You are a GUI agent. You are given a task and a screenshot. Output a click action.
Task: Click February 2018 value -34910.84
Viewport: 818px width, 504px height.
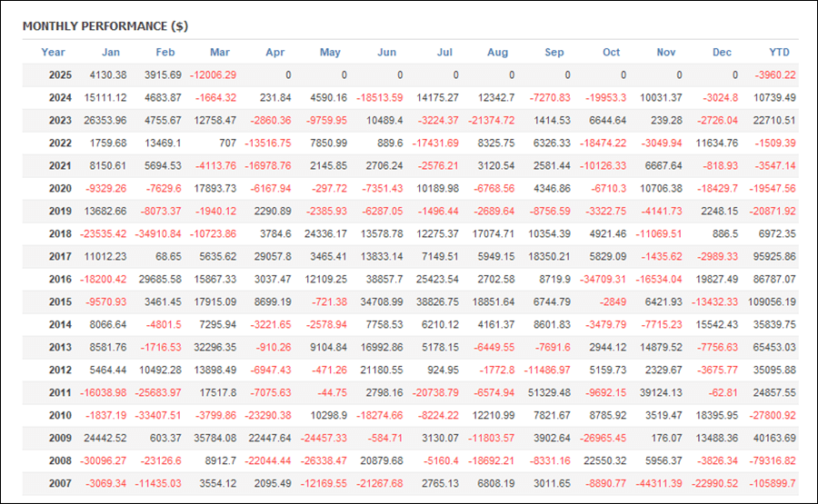tap(158, 234)
